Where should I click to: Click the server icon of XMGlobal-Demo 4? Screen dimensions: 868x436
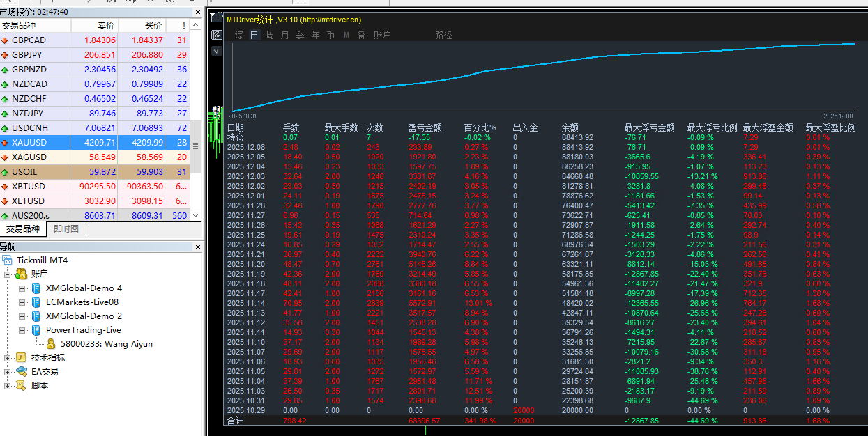click(x=36, y=288)
